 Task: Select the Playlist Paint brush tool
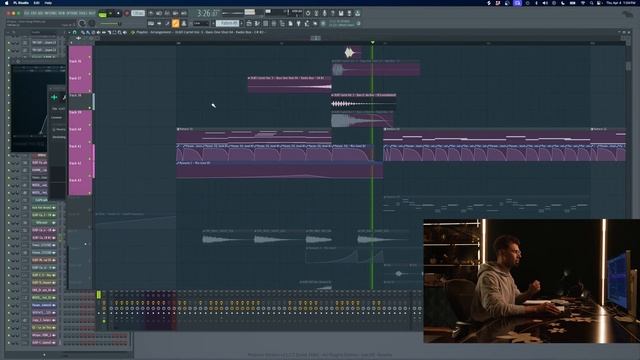88,32
